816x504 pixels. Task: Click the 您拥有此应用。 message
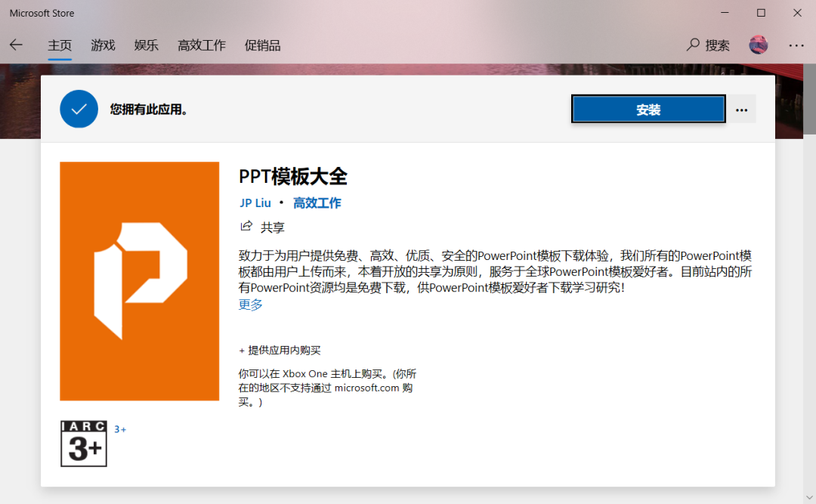pyautogui.click(x=149, y=110)
